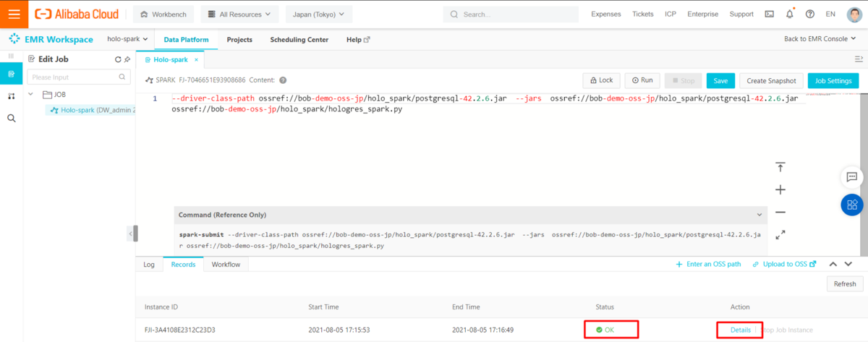Open the search icon in left sidebar
This screenshot has height=342, width=868.
tap(11, 118)
